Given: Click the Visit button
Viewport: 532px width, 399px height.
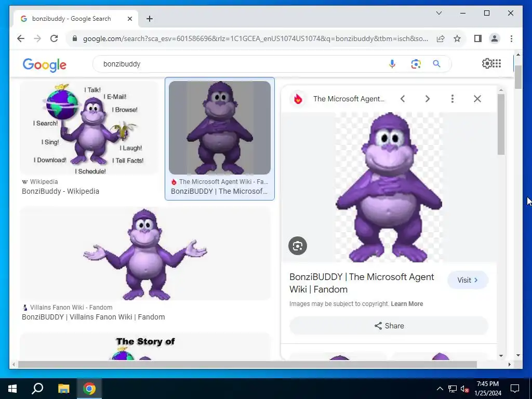Looking at the screenshot, I should coord(468,280).
